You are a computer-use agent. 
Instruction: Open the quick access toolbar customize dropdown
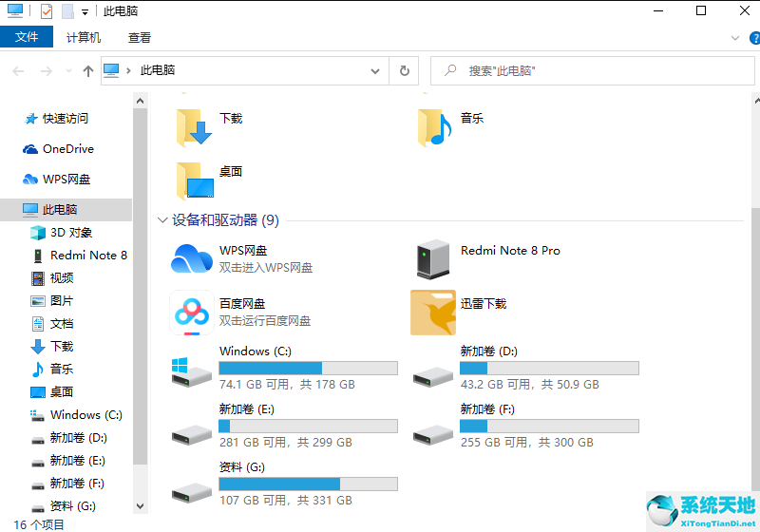coord(85,12)
